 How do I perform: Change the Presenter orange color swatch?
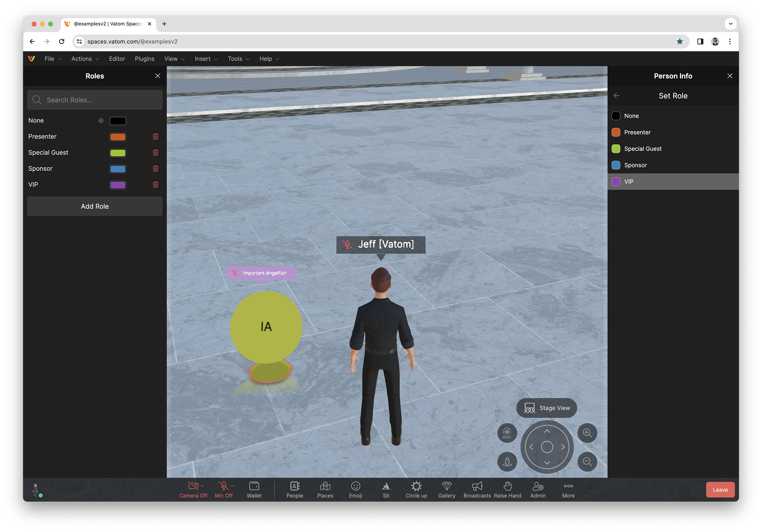[x=117, y=136]
